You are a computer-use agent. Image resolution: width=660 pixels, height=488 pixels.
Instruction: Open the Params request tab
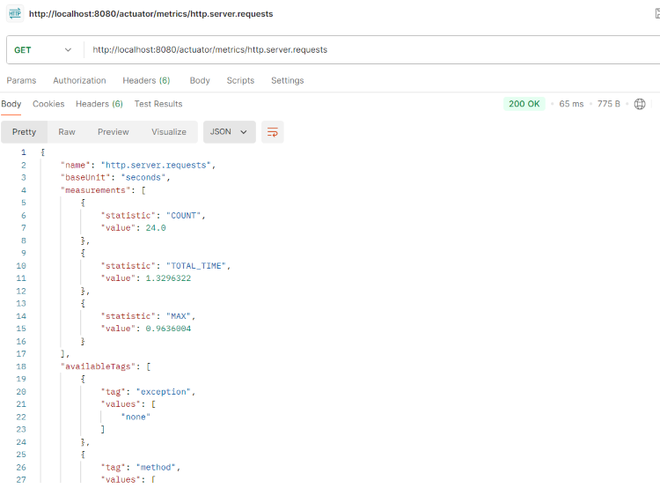(21, 80)
